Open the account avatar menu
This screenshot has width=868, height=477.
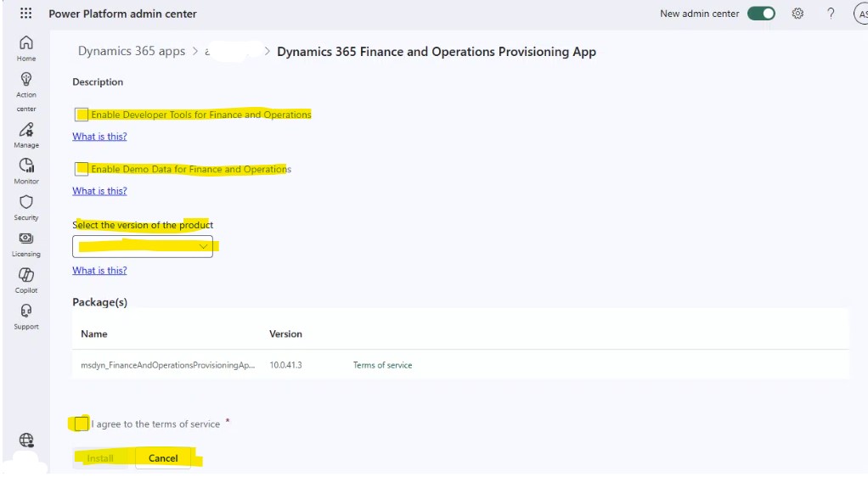(861, 14)
